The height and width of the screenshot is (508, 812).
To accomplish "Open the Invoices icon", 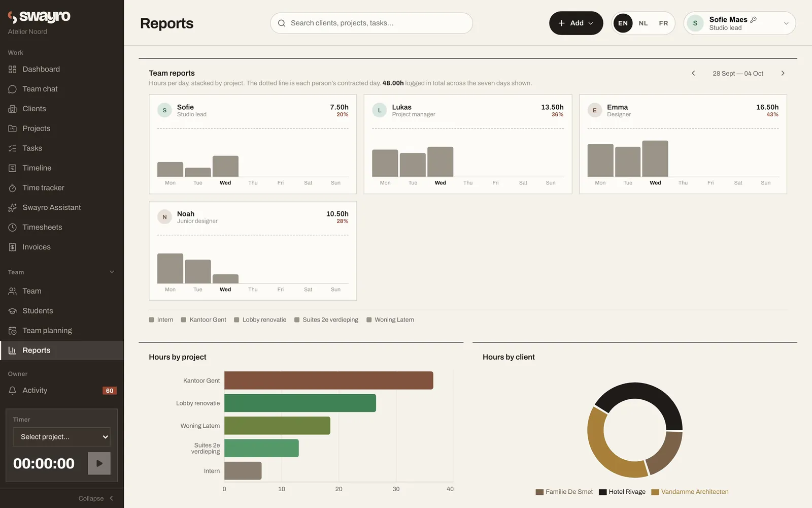I will tap(12, 247).
